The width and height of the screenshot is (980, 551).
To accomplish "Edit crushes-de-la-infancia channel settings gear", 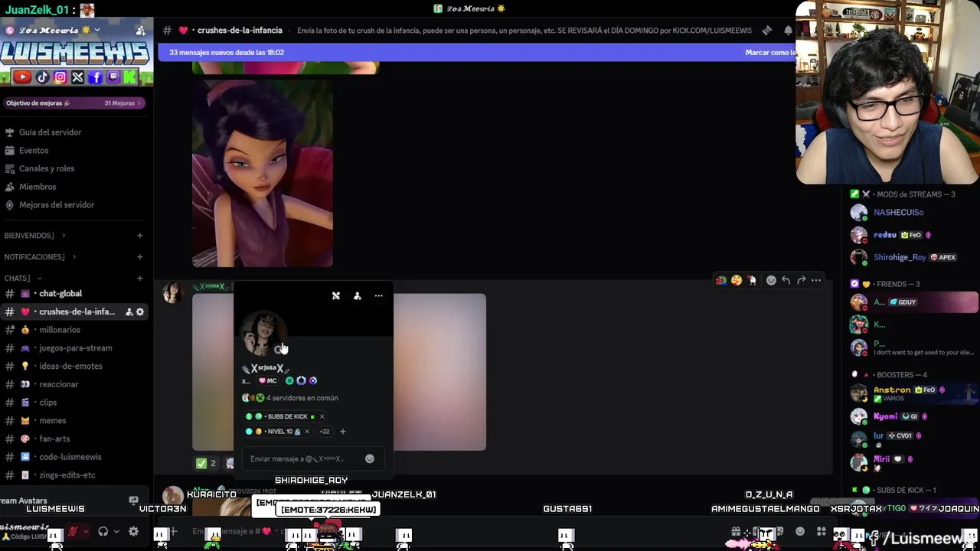I will (x=140, y=311).
